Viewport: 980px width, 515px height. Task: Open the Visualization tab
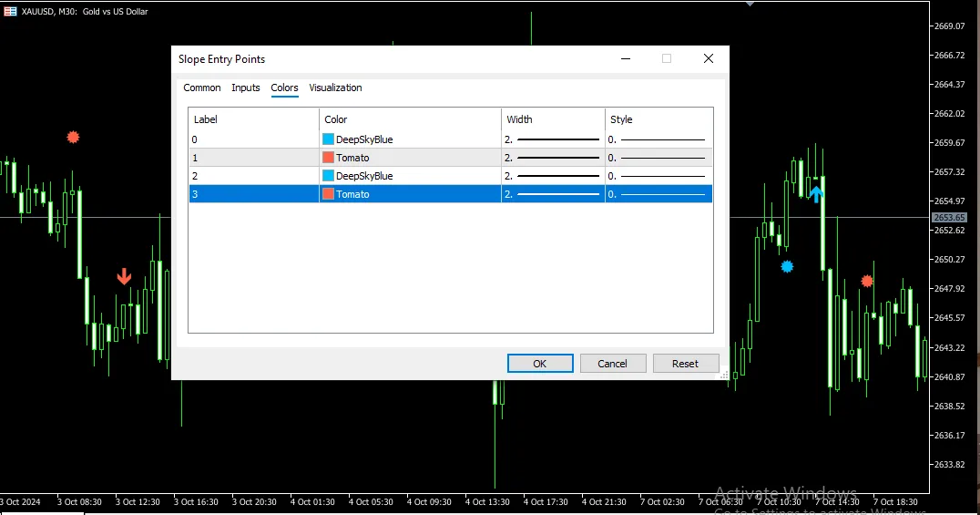point(335,88)
